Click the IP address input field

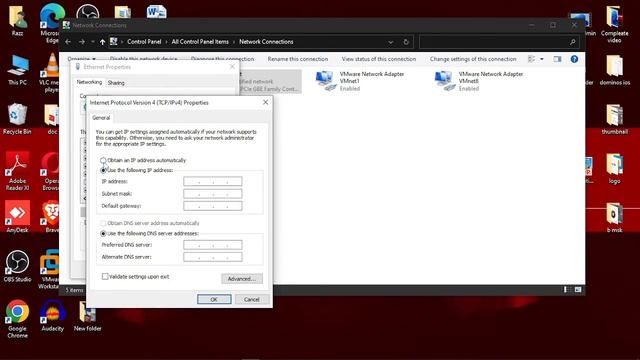pyautogui.click(x=213, y=181)
